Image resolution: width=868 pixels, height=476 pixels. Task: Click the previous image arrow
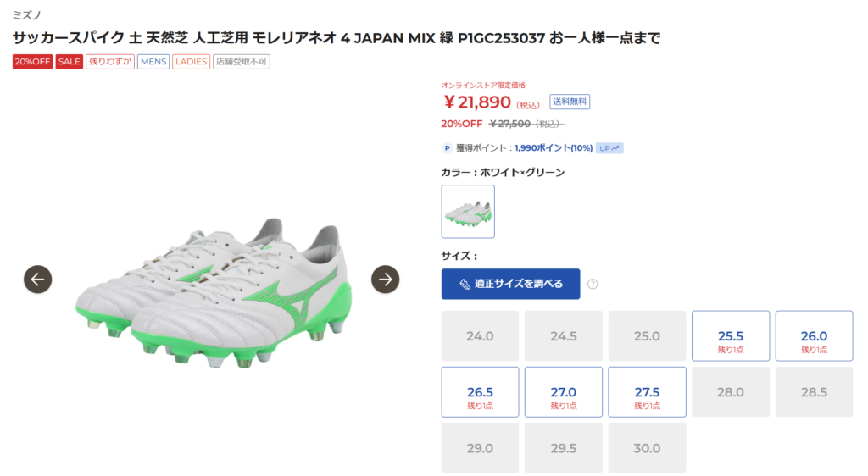(x=37, y=280)
